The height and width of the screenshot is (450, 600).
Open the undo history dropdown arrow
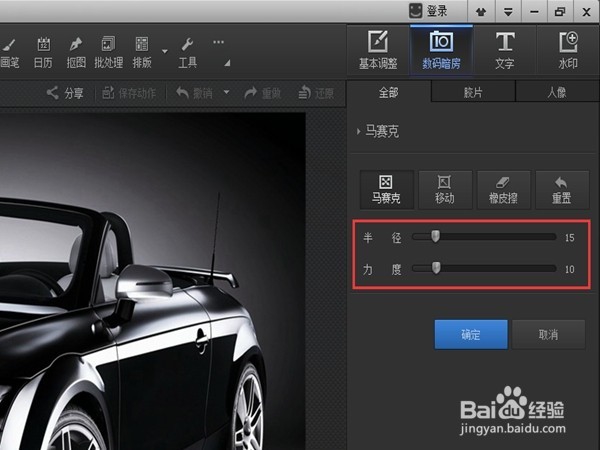pyautogui.click(x=226, y=92)
